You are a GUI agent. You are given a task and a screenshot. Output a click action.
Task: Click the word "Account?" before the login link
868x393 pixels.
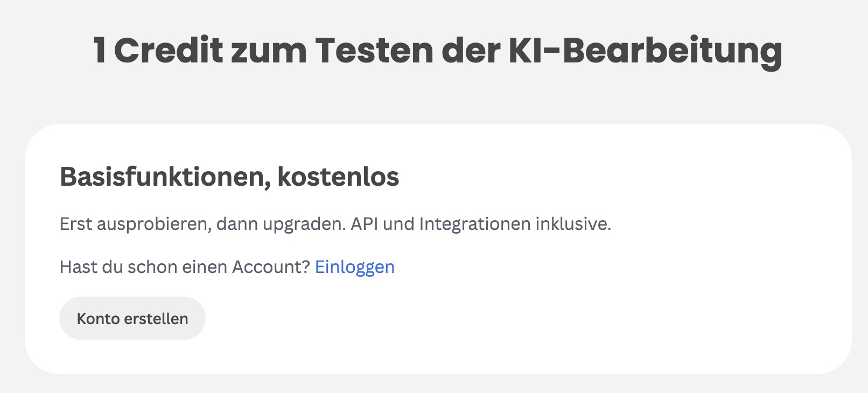coord(271,267)
